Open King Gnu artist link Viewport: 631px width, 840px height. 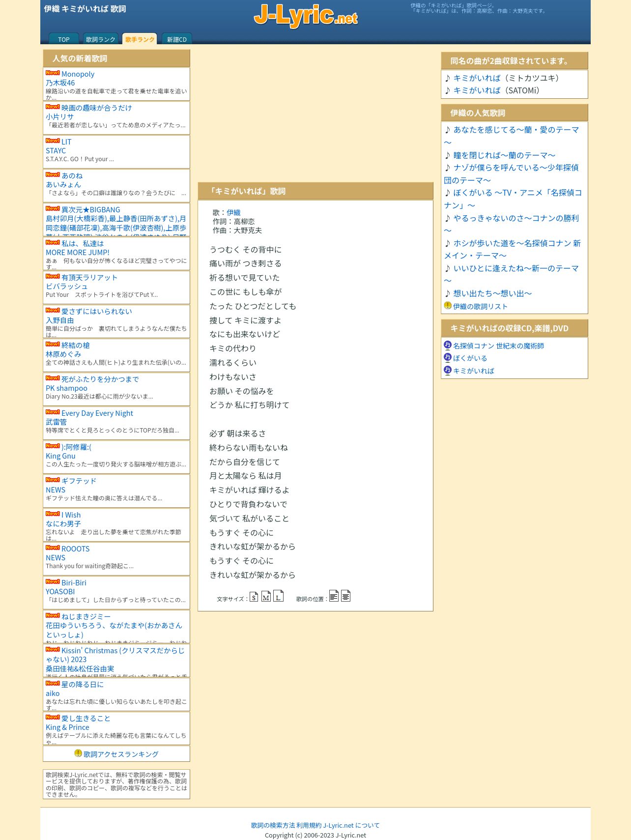point(60,456)
